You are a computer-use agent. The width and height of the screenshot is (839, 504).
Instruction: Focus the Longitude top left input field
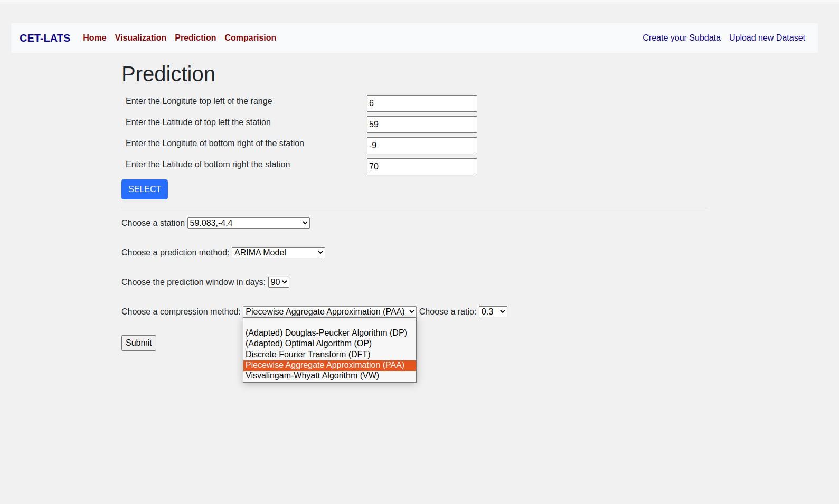[x=421, y=103]
